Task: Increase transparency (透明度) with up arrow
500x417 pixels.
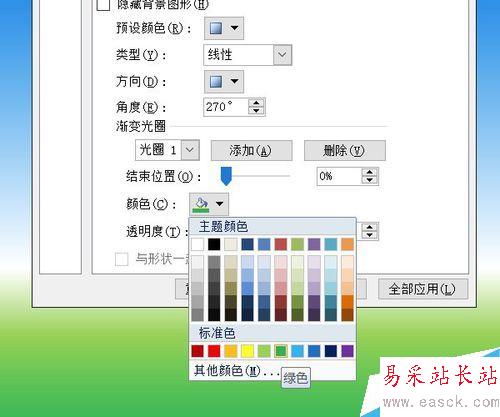Action: point(370,227)
